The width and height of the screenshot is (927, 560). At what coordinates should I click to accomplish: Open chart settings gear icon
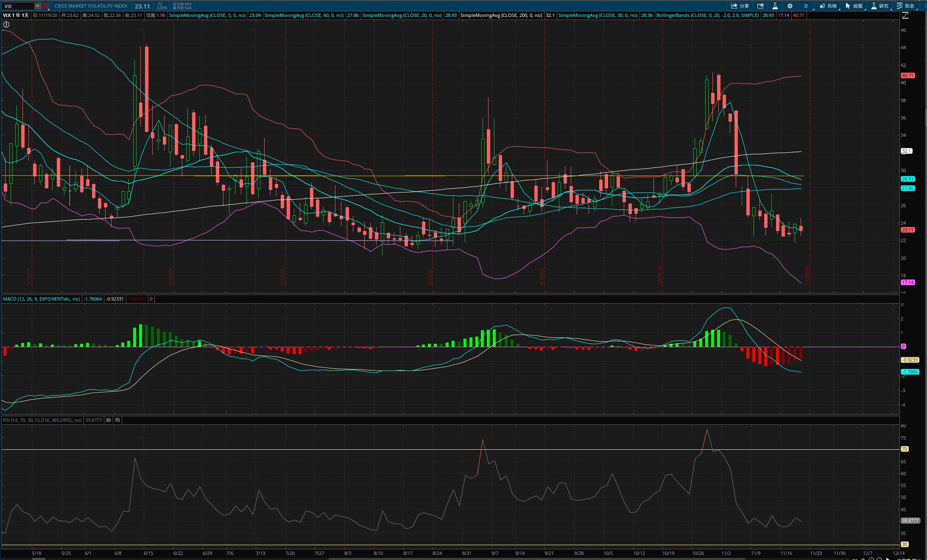790,6
